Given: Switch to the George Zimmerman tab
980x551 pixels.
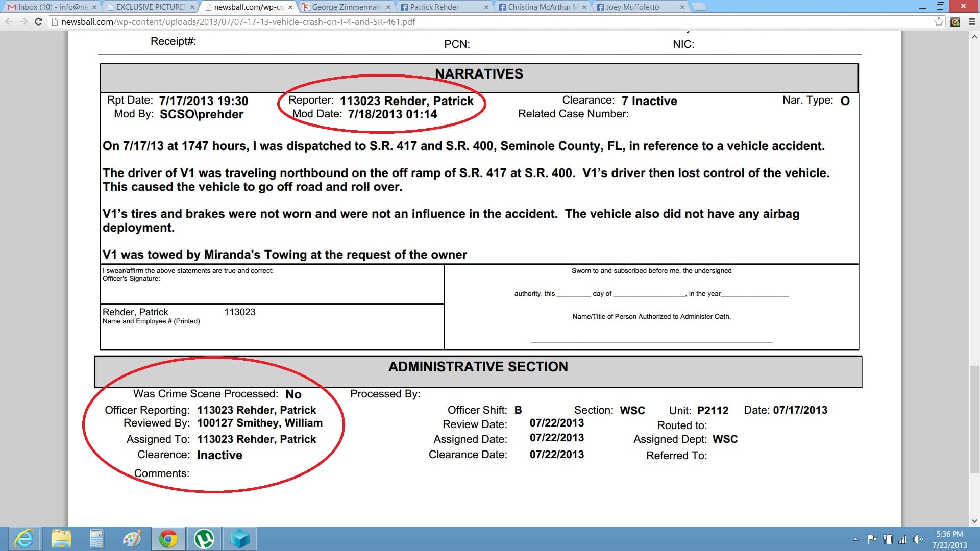Looking at the screenshot, I should pos(346,7).
